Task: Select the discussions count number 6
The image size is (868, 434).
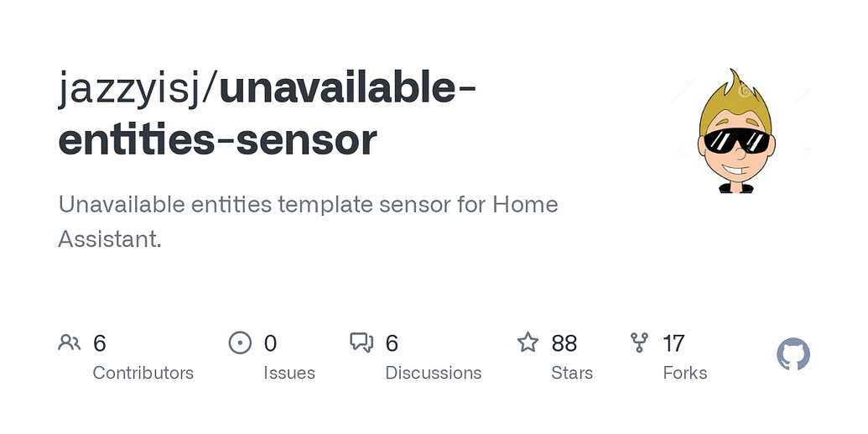Action: [392, 343]
